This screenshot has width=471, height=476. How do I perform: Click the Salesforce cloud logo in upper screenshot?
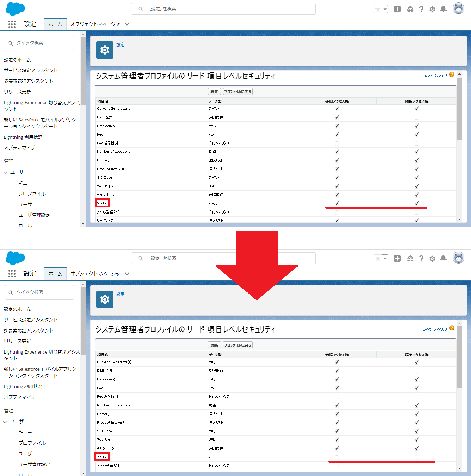(x=16, y=9)
